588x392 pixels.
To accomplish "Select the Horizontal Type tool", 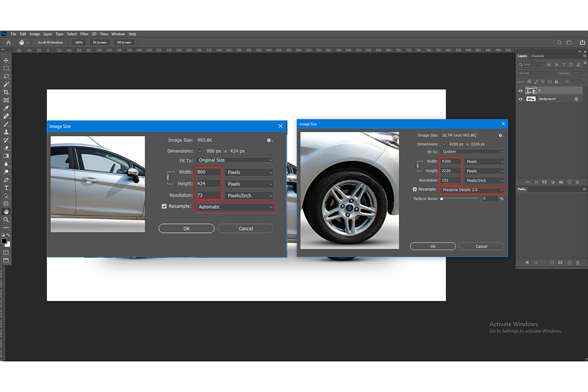I will click(6, 188).
